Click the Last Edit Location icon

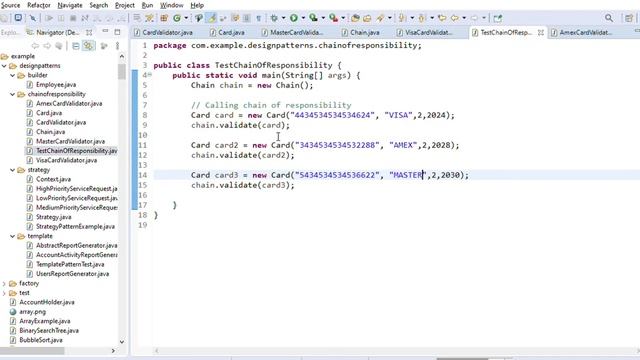(x=442, y=18)
